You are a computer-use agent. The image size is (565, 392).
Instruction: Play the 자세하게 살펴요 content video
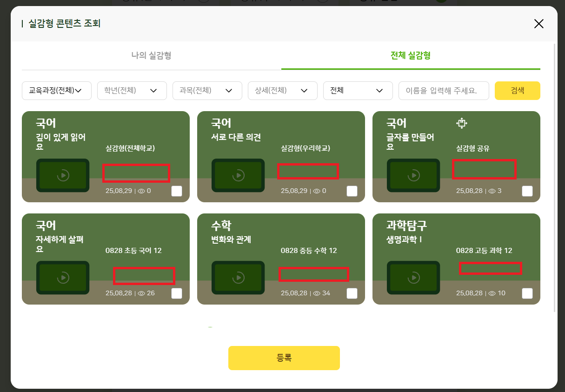coord(63,278)
